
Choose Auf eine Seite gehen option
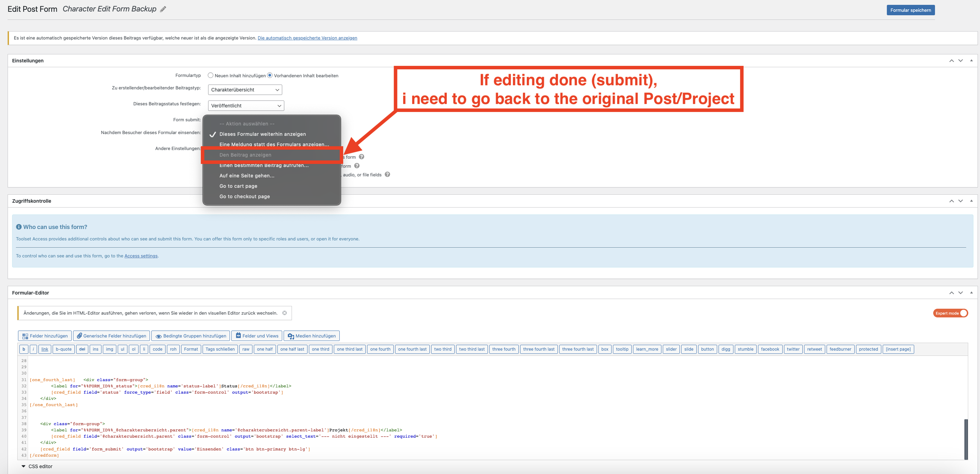tap(247, 176)
